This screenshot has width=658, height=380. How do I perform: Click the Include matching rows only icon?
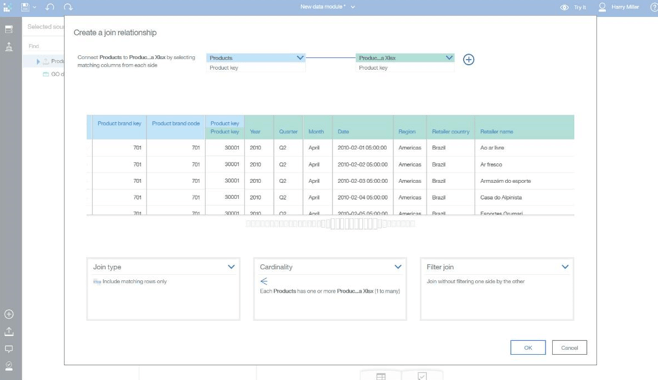point(97,282)
